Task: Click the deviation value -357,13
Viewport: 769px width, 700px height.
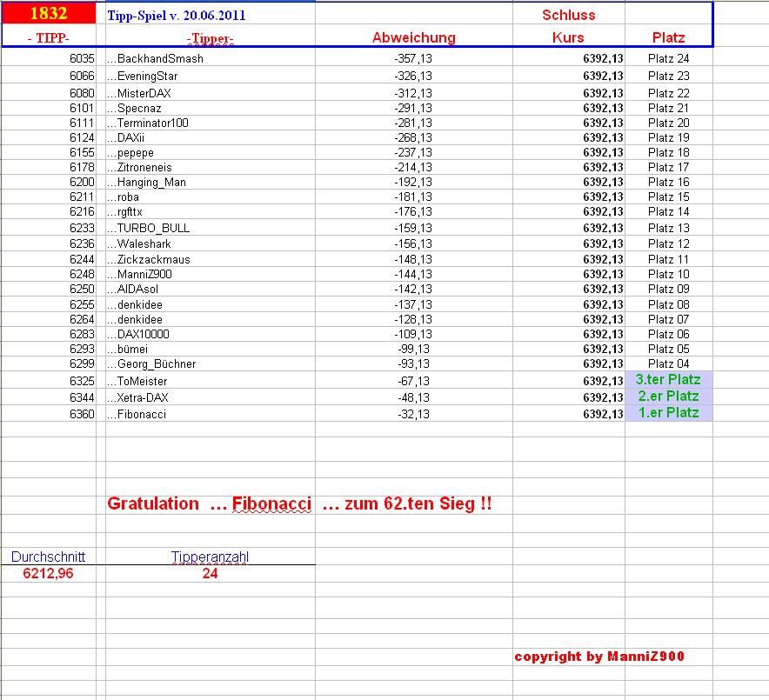Action: pos(413,59)
